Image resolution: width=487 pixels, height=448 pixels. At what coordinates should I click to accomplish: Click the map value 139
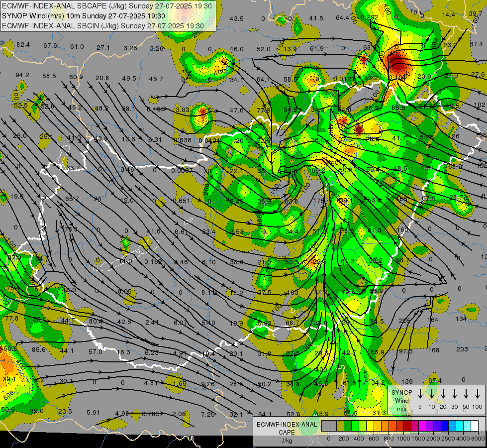407,381
